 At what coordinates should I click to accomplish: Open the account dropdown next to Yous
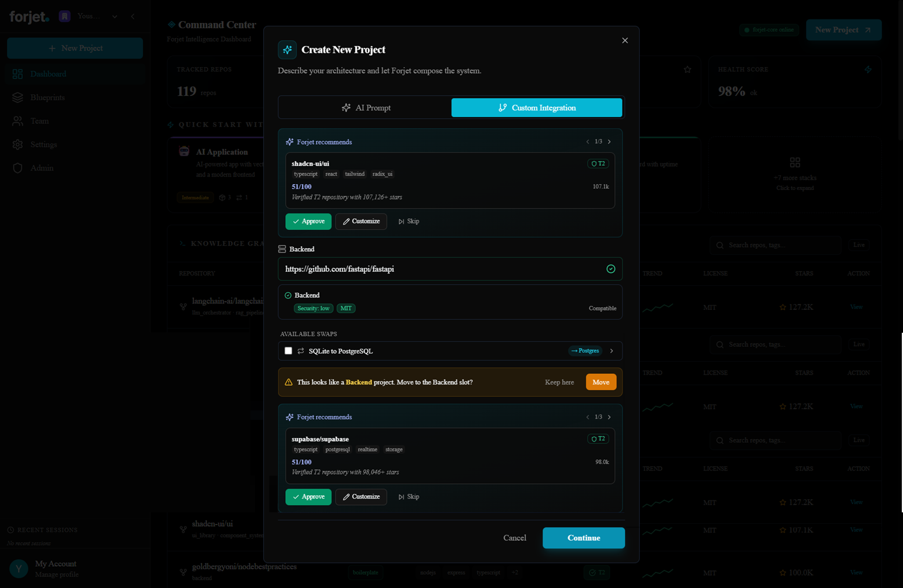click(115, 16)
